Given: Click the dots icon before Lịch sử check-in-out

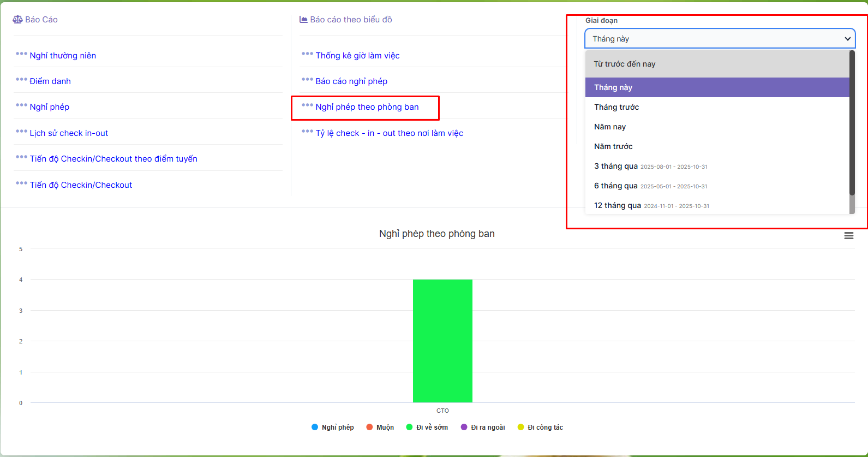Looking at the screenshot, I should click(21, 132).
